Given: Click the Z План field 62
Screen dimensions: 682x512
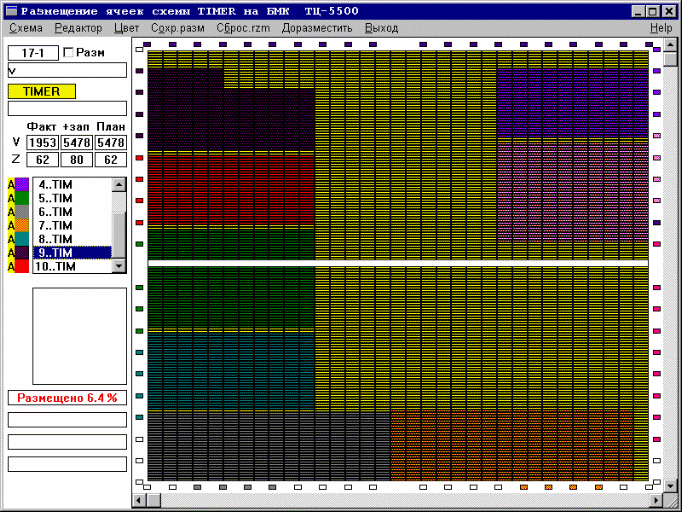Looking at the screenshot, I should tap(111, 160).
